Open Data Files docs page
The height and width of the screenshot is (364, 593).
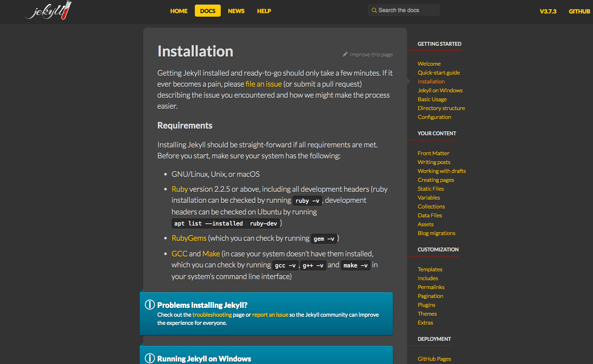click(x=429, y=216)
